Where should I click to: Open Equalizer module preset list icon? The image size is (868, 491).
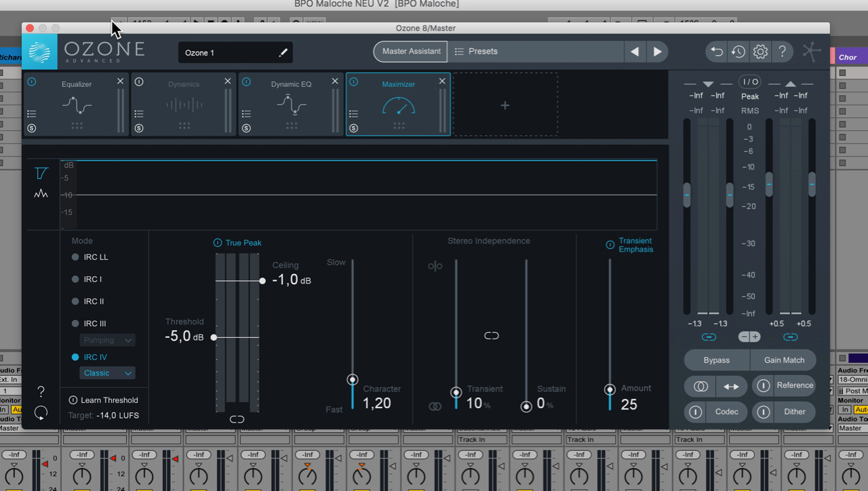tap(32, 114)
